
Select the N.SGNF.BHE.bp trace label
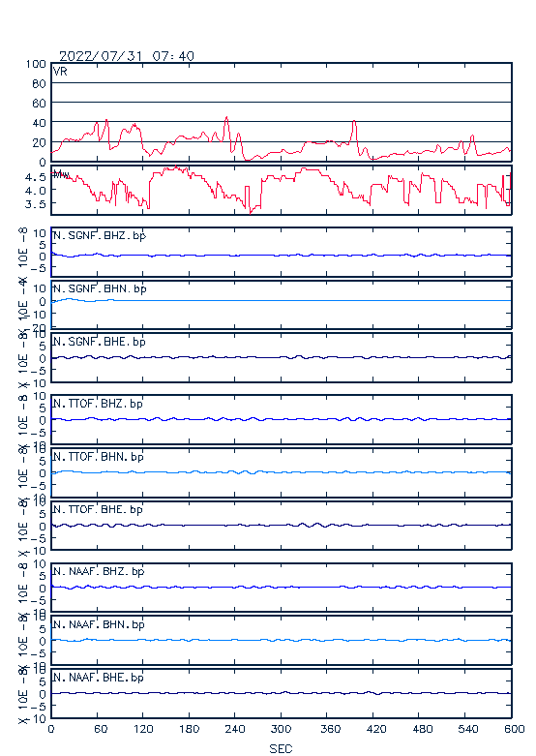click(x=100, y=342)
